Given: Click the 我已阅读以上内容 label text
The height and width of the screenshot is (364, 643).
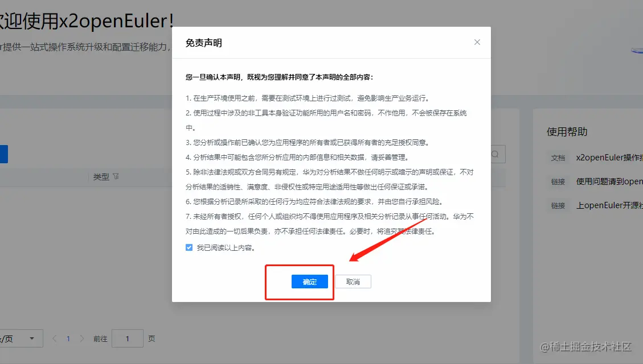Looking at the screenshot, I should (x=226, y=248).
